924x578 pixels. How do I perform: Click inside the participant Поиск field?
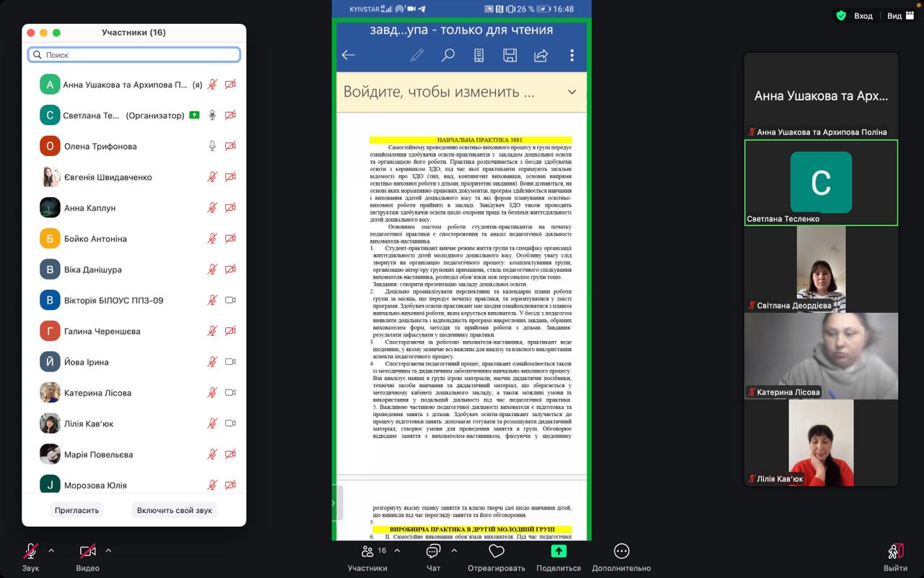(x=134, y=55)
